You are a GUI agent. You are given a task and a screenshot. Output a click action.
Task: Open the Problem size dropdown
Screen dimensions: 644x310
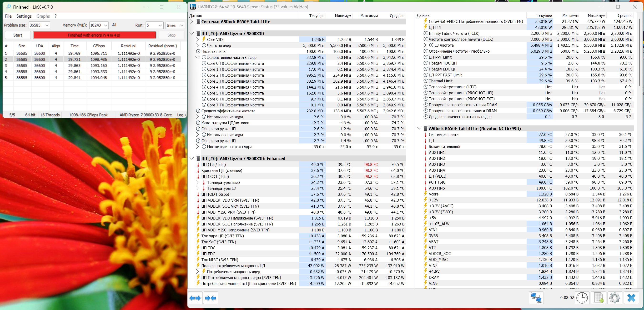pos(47,25)
